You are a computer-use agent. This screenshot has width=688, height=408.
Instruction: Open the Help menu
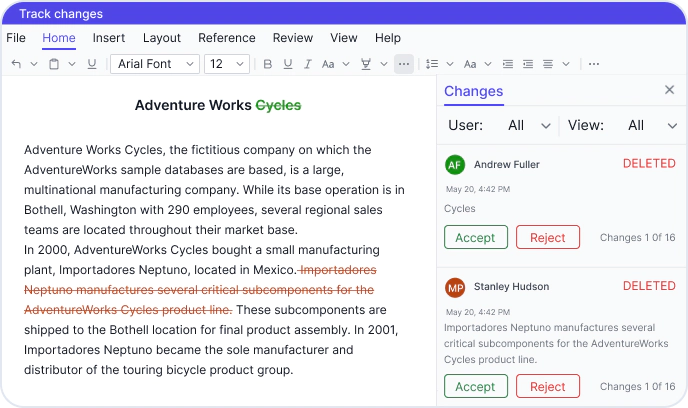tap(387, 39)
